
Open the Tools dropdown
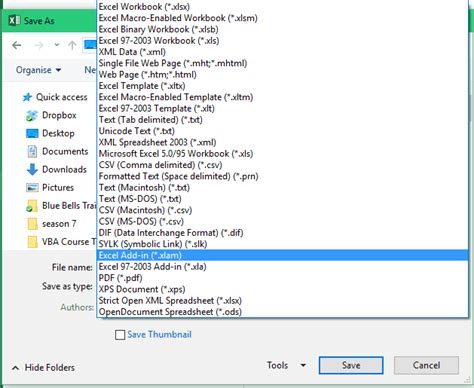[286, 365]
